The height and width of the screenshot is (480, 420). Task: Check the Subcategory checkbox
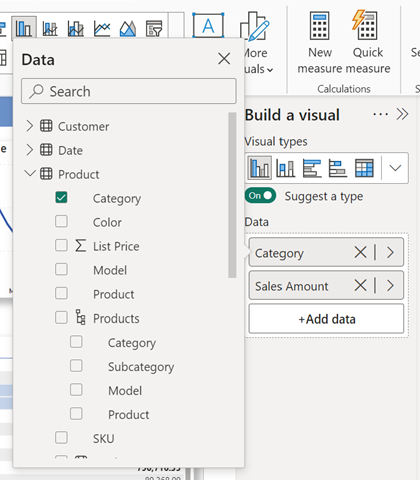(x=76, y=366)
